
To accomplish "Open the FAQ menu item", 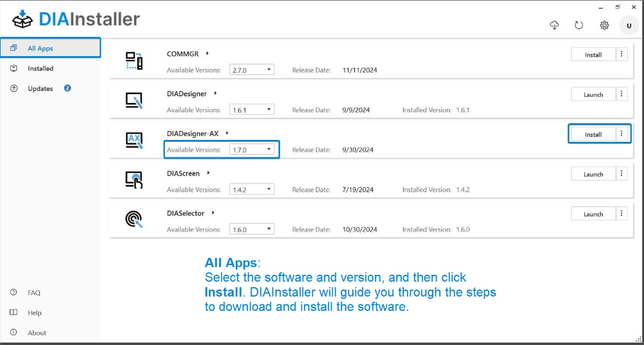I will pyautogui.click(x=50, y=293).
